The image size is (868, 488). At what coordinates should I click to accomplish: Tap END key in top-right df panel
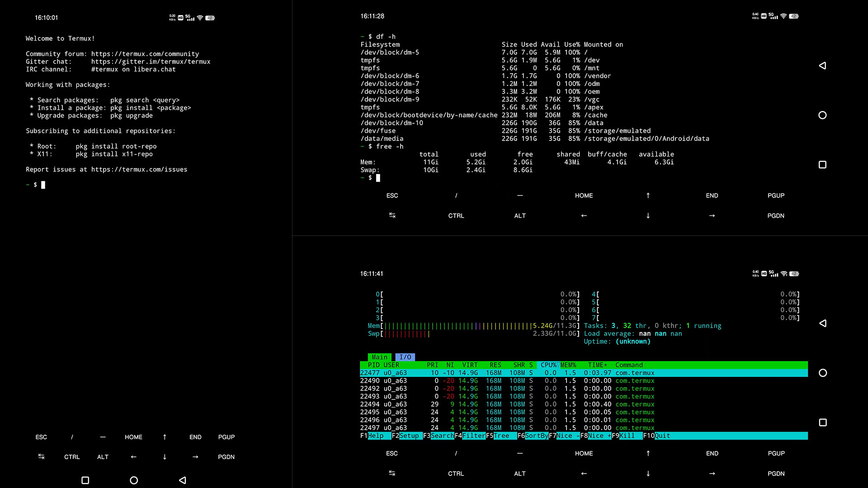(712, 196)
